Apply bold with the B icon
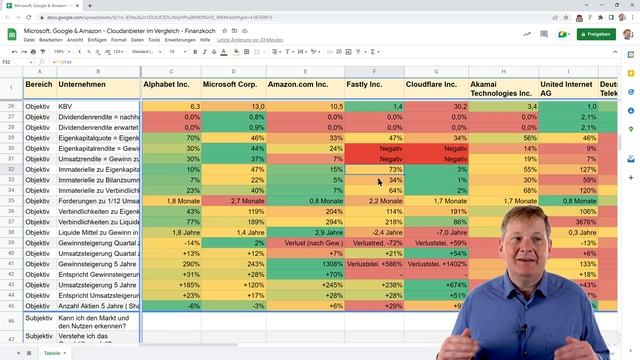Screen dimensions: 640x360 [x=195, y=52]
